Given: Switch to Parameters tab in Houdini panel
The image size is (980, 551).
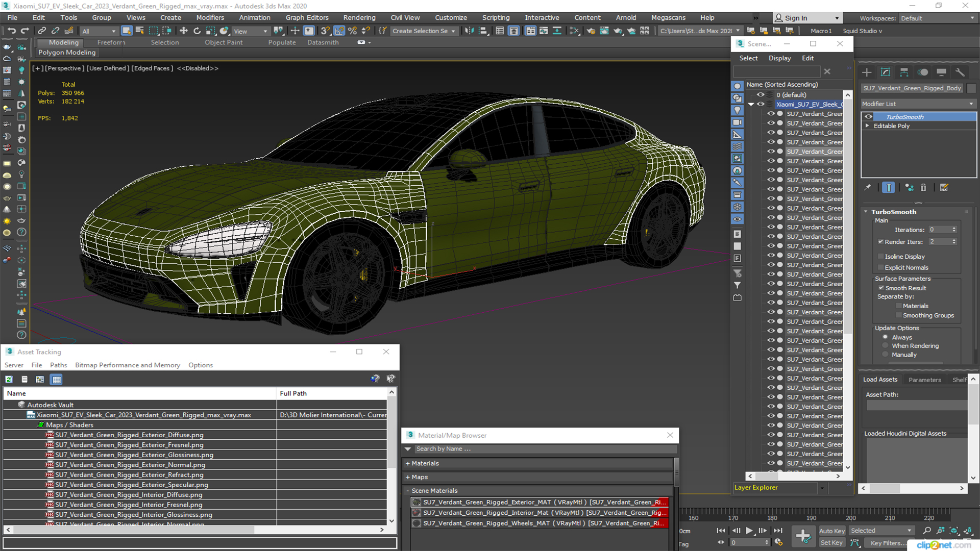Looking at the screenshot, I should [x=925, y=380].
